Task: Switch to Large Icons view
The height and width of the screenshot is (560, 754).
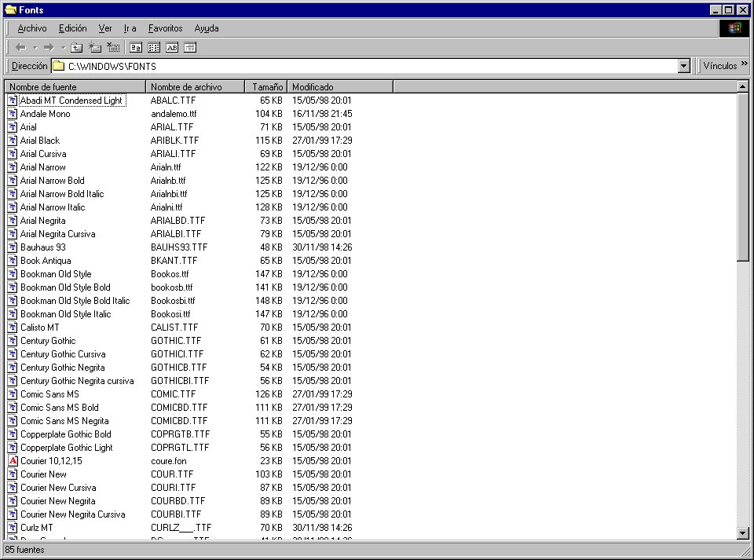Action: [136, 47]
